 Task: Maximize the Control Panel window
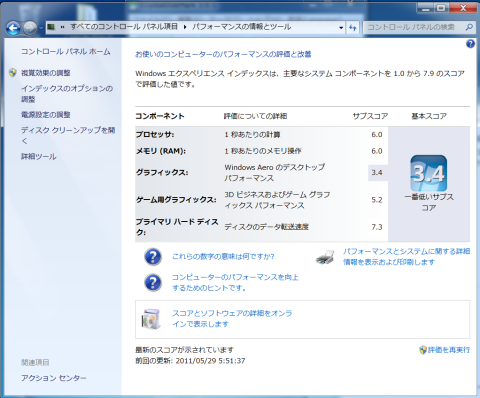pos(441,8)
